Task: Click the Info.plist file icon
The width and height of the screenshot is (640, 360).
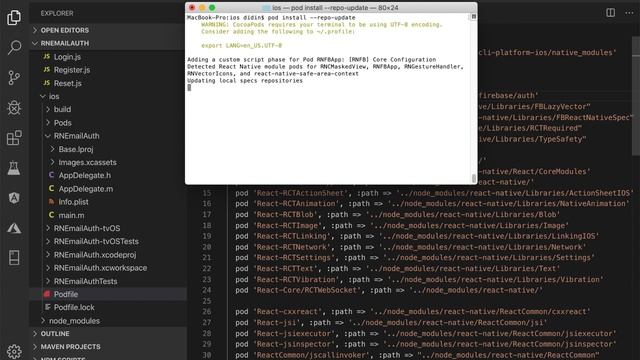Action: click(51, 202)
